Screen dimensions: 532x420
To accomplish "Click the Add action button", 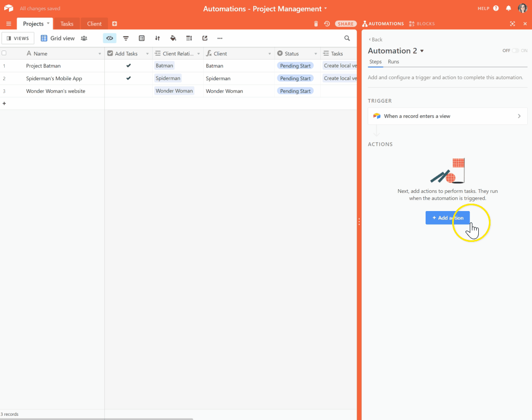I will pyautogui.click(x=447, y=218).
